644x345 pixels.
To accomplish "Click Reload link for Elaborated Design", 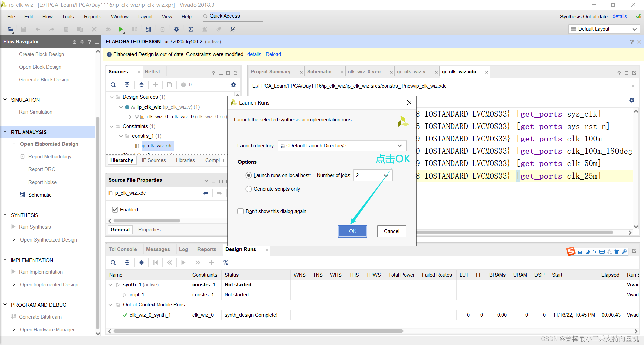I will click(x=273, y=54).
